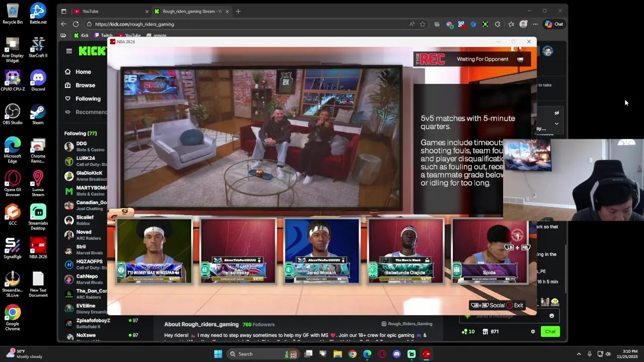The width and height of the screenshot is (644, 362).
Task: Open OBS Studio desktop shortcut
Action: click(x=13, y=114)
